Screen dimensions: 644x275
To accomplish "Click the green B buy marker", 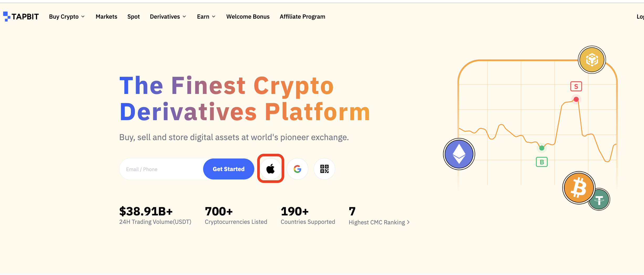I will pos(542,162).
